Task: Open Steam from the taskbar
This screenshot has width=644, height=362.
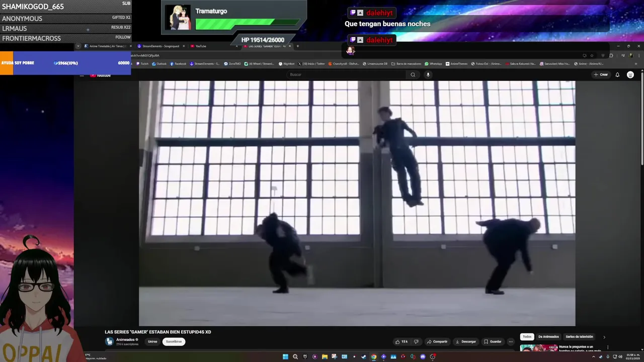Action: [364, 356]
